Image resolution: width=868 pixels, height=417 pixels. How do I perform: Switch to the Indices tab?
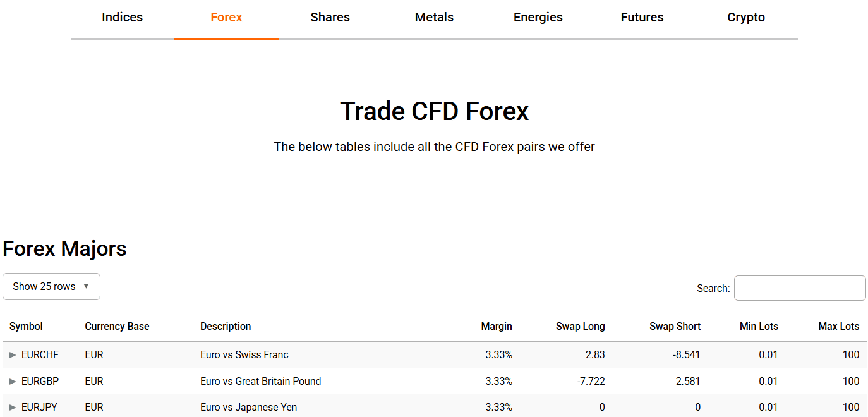122,17
